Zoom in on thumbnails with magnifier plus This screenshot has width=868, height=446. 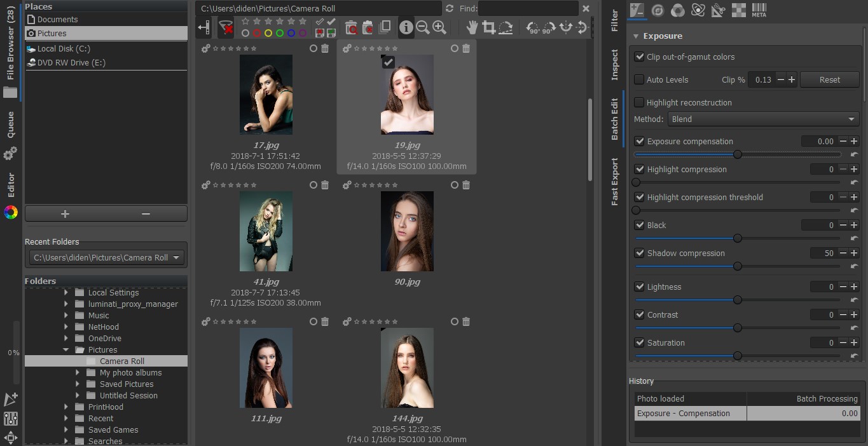click(x=439, y=27)
